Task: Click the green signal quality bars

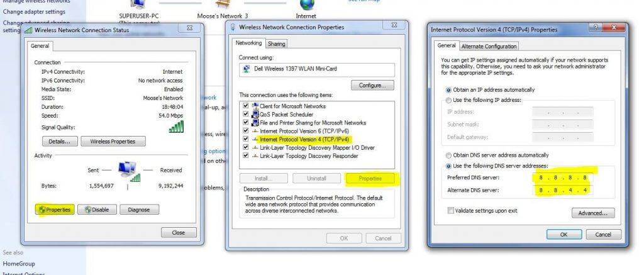Action: pos(176,127)
